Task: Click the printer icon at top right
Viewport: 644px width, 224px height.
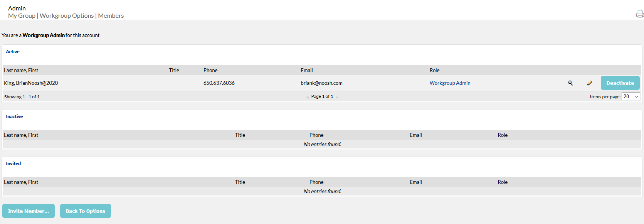Action: point(640,14)
